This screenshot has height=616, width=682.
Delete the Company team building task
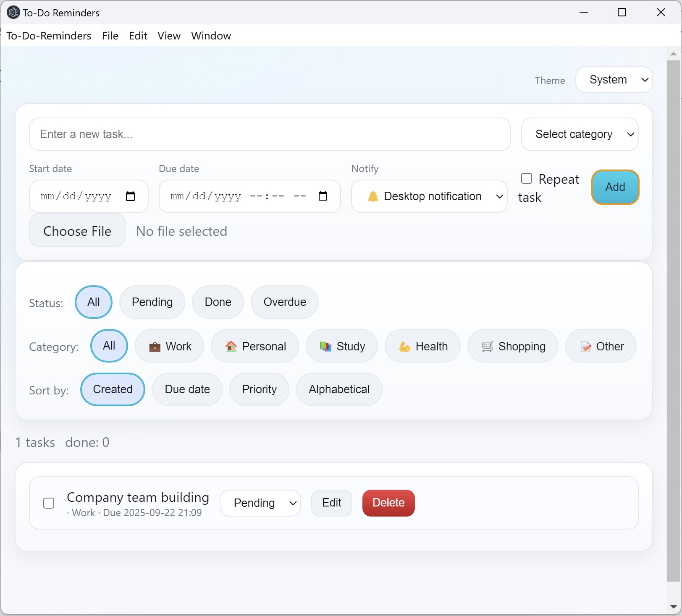click(388, 503)
